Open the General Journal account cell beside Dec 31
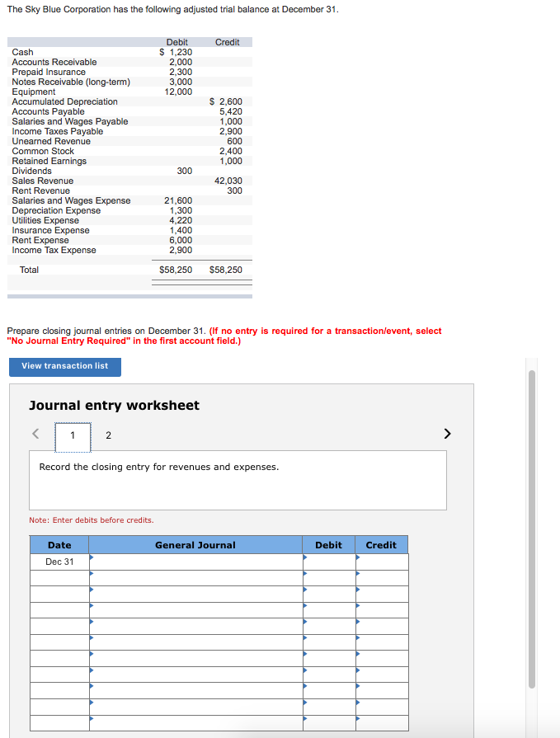Image resolution: width=560 pixels, height=738 pixels. [195, 562]
